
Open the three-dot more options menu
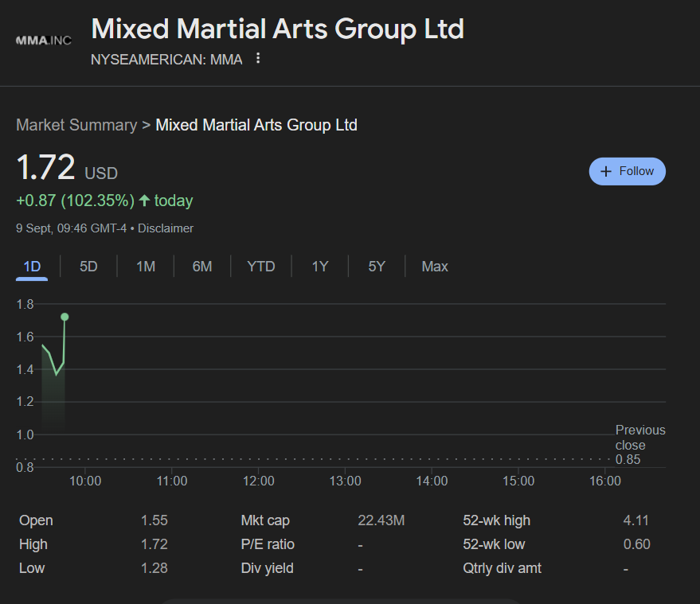258,59
